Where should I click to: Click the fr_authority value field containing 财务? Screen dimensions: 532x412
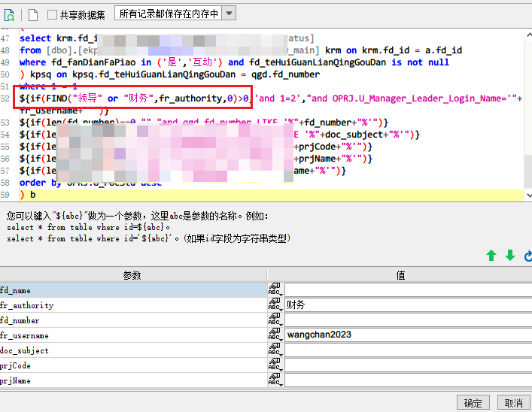[408, 304]
